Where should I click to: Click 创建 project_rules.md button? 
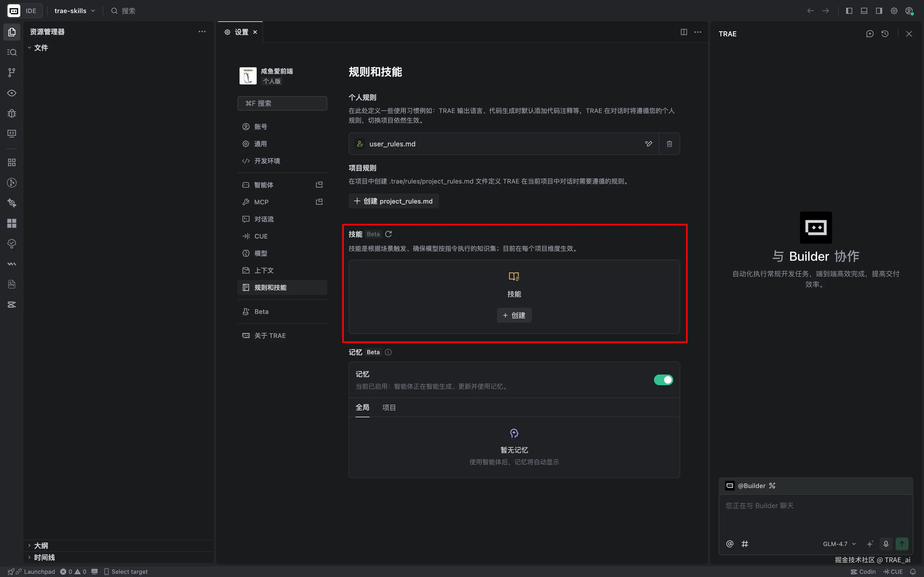[x=394, y=201]
